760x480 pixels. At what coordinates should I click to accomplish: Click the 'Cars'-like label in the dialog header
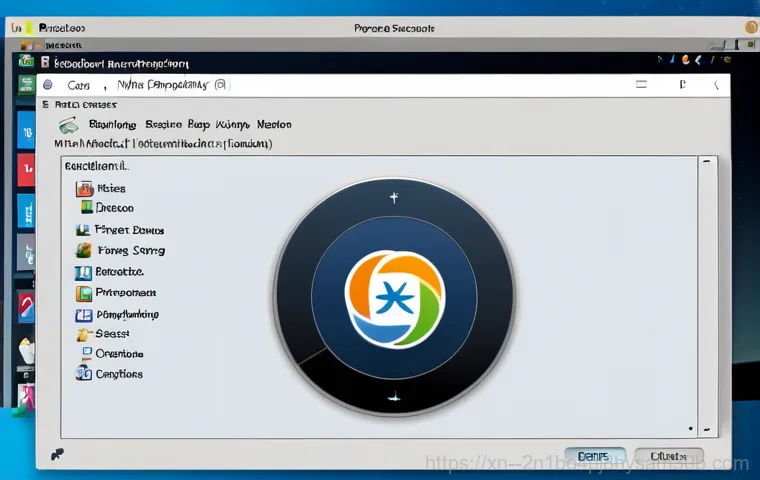click(x=79, y=86)
